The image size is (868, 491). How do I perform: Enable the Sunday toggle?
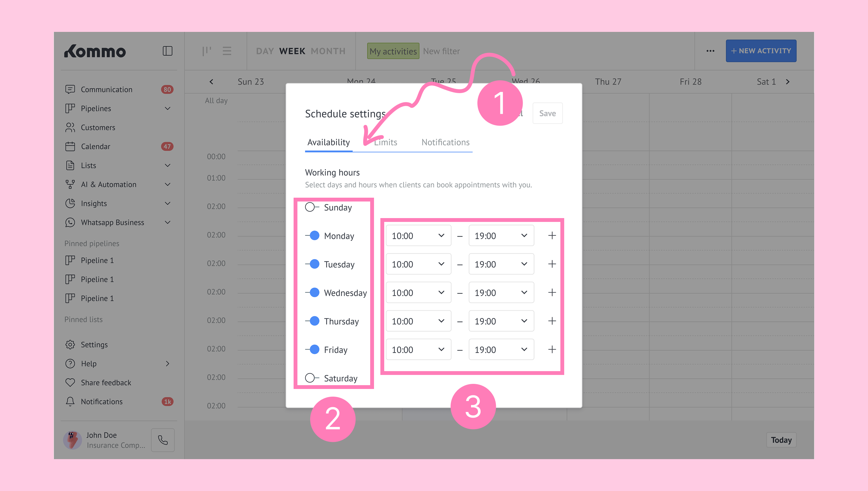(x=312, y=207)
